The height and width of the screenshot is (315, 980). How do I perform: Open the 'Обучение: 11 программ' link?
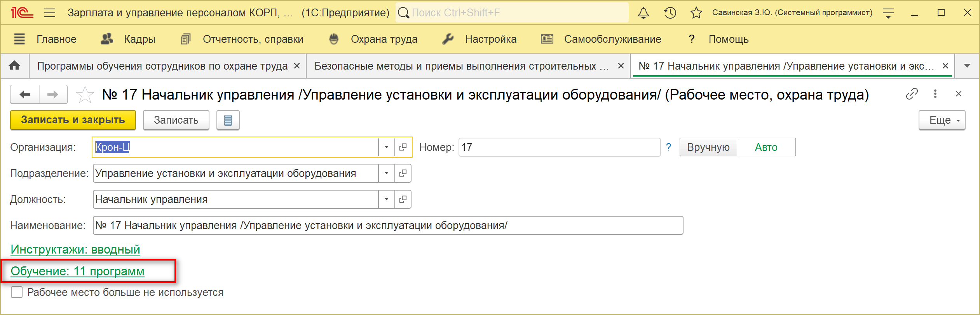click(77, 271)
